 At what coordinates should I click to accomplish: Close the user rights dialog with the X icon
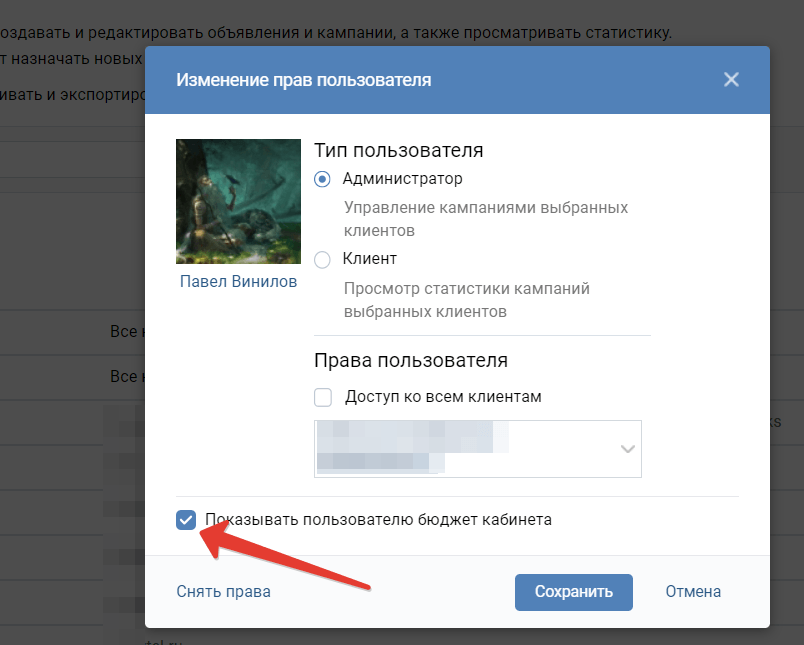click(731, 79)
